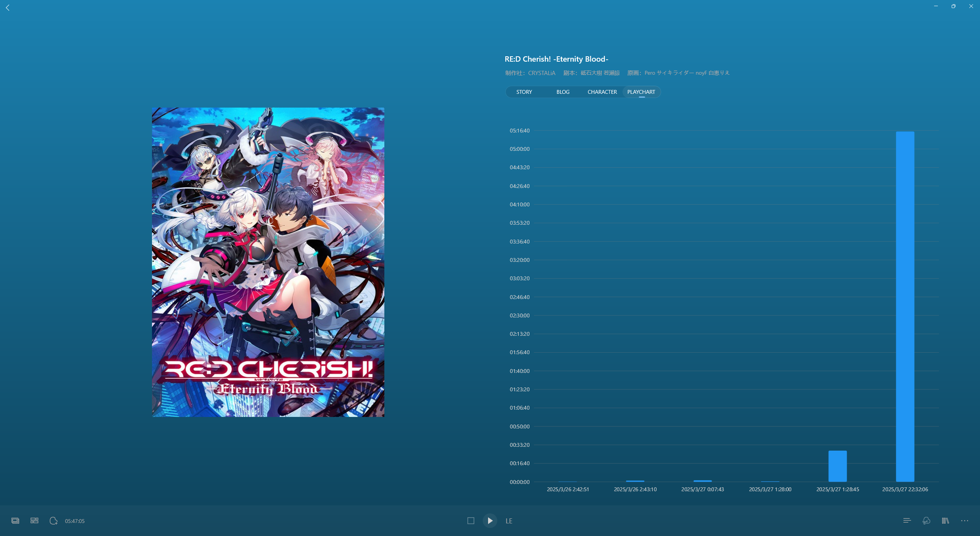
Task: Click the cloud scissors icon
Action: (926, 521)
